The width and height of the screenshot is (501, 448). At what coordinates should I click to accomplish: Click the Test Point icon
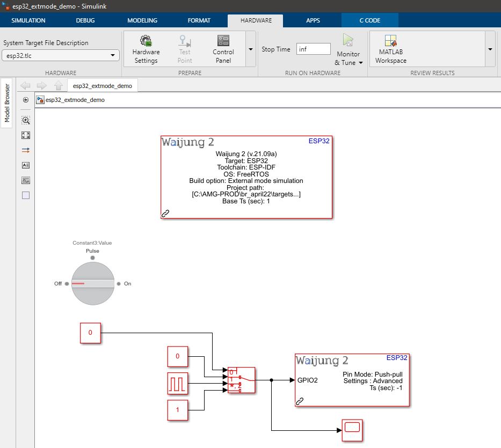[x=184, y=41]
